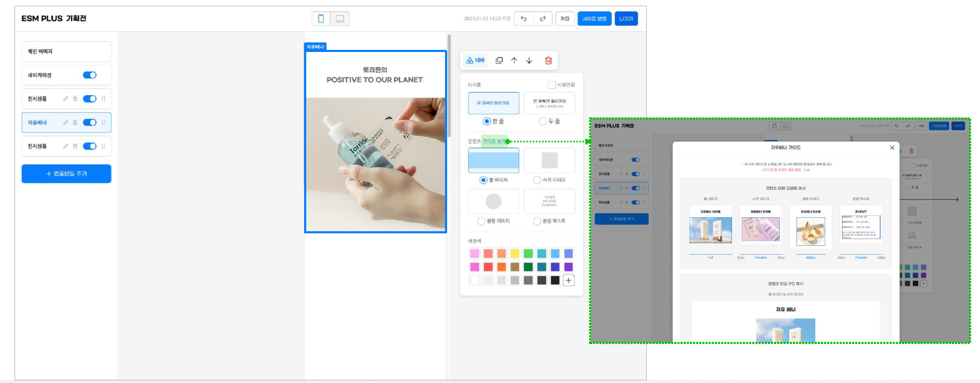Open the 테마 theme button
The width and height of the screenshot is (980, 383).
pos(475,60)
